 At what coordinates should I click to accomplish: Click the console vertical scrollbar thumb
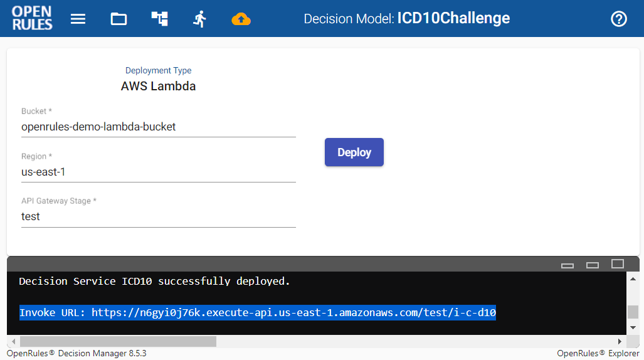633,312
